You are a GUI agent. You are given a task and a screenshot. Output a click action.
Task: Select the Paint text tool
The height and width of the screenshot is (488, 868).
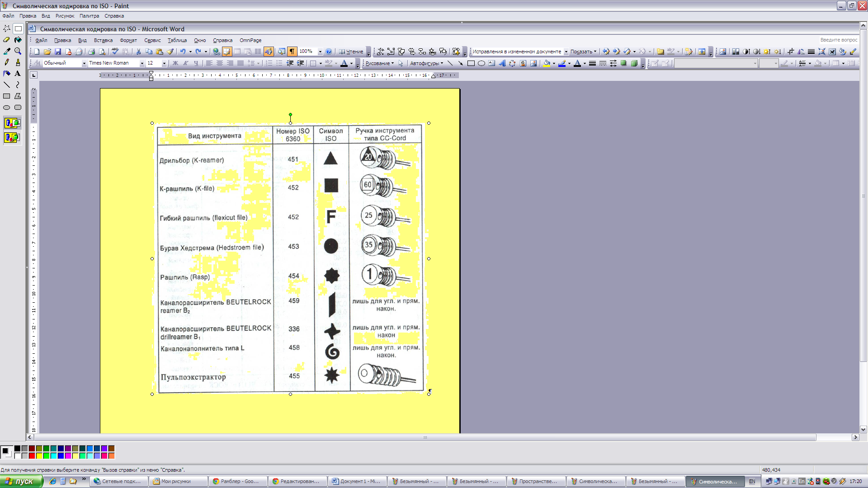(18, 74)
